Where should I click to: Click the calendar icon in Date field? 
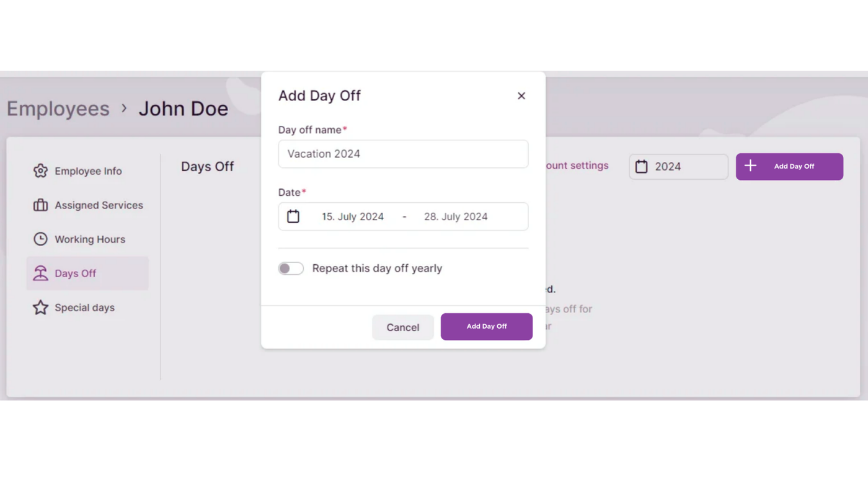[x=293, y=216]
